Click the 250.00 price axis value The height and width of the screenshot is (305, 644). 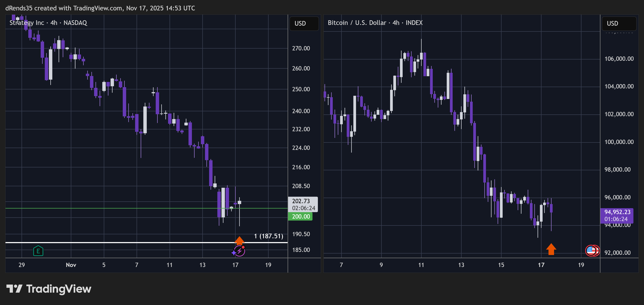[301, 89]
